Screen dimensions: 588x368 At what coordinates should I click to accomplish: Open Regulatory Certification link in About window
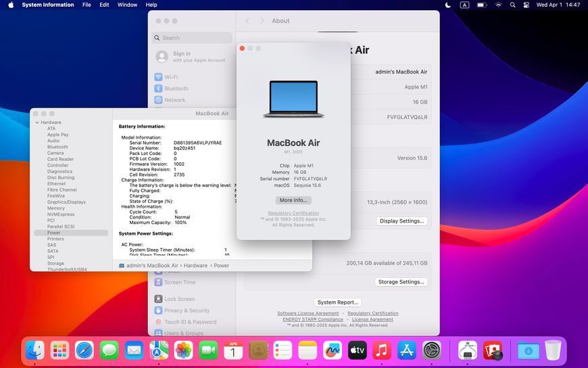pyautogui.click(x=293, y=213)
